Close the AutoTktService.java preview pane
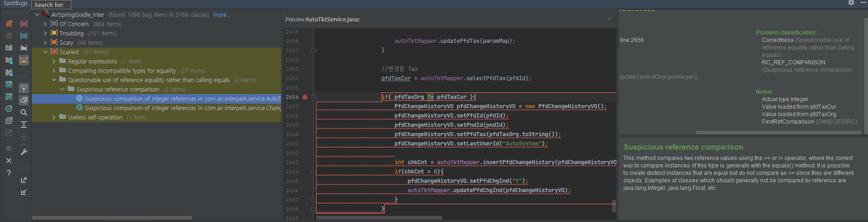The image size is (868, 222). [x=609, y=19]
